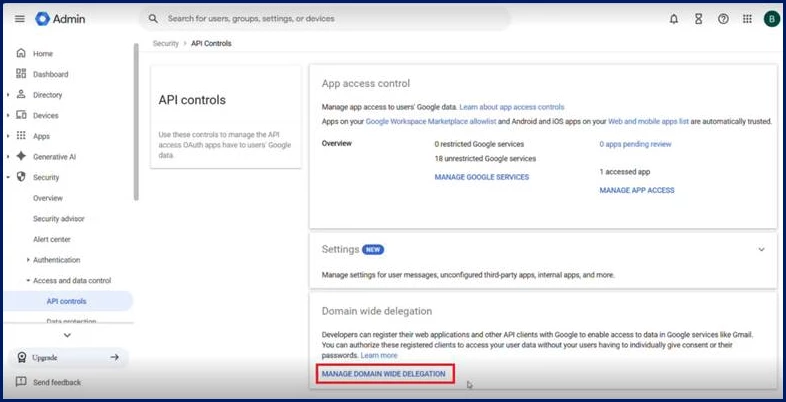786x402 pixels.
Task: Click the search magnifier icon
Action: pos(153,19)
